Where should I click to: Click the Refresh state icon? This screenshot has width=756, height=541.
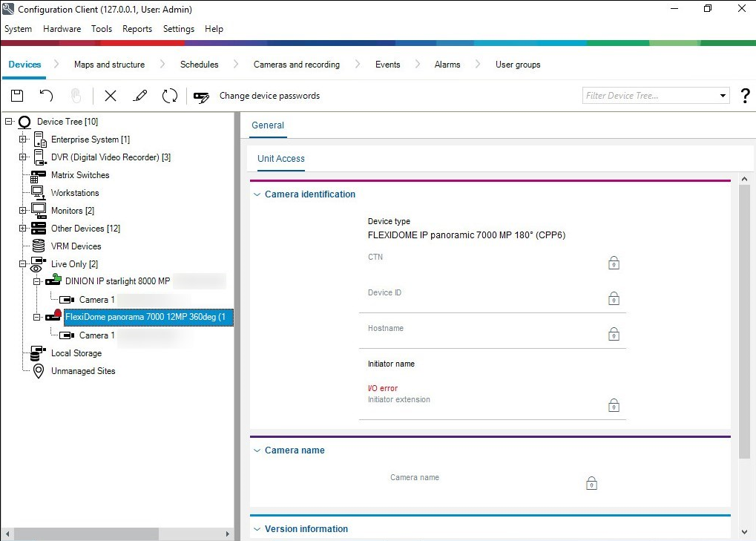pyautogui.click(x=170, y=96)
